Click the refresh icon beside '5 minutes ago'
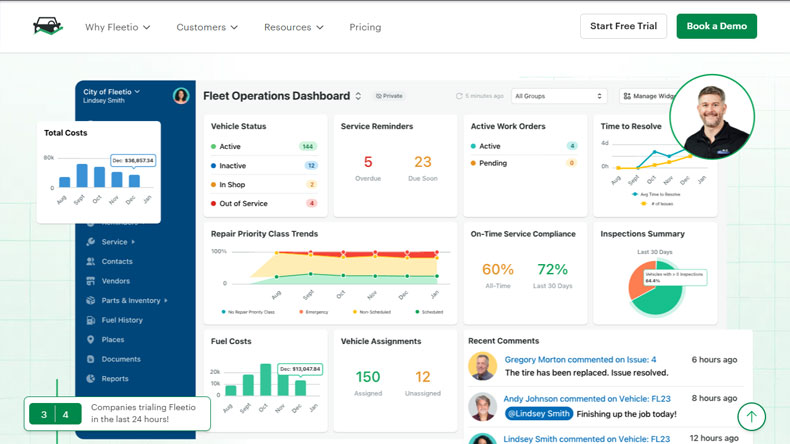 (459, 96)
